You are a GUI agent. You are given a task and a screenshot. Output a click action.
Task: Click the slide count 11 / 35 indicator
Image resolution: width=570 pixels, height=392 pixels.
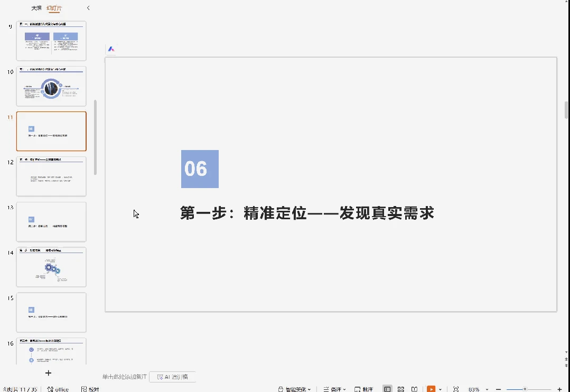coord(21,389)
